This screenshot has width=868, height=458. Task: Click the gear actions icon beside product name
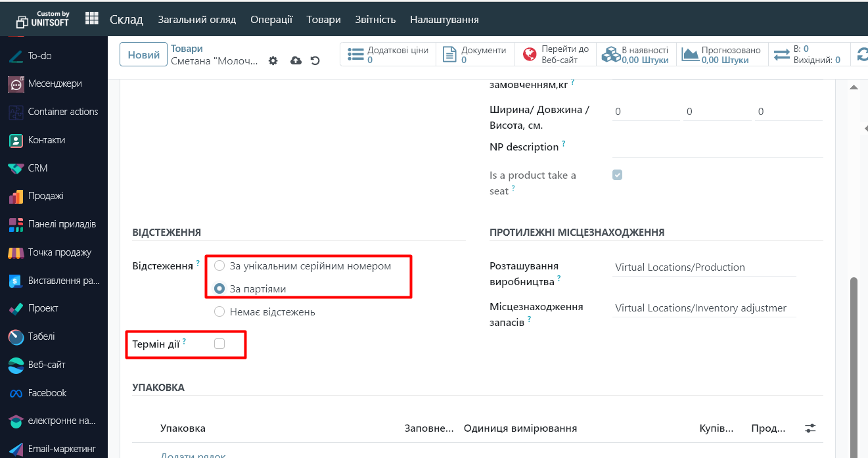tap(273, 61)
